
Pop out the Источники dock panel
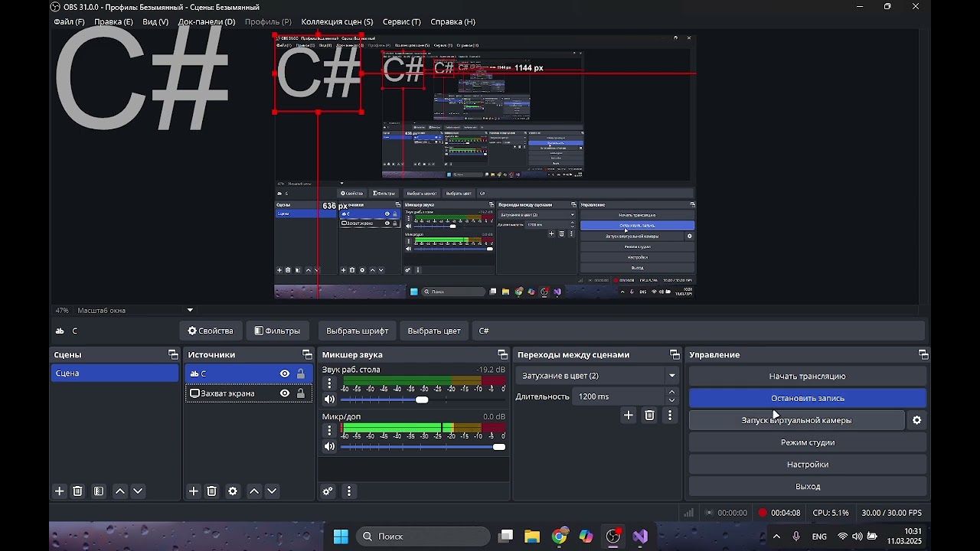coord(307,354)
